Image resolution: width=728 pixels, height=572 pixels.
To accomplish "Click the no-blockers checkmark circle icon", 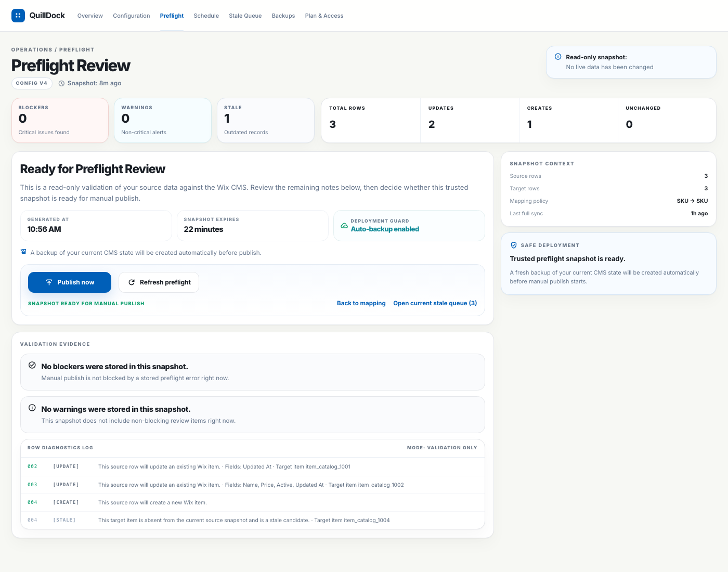I will [32, 366].
